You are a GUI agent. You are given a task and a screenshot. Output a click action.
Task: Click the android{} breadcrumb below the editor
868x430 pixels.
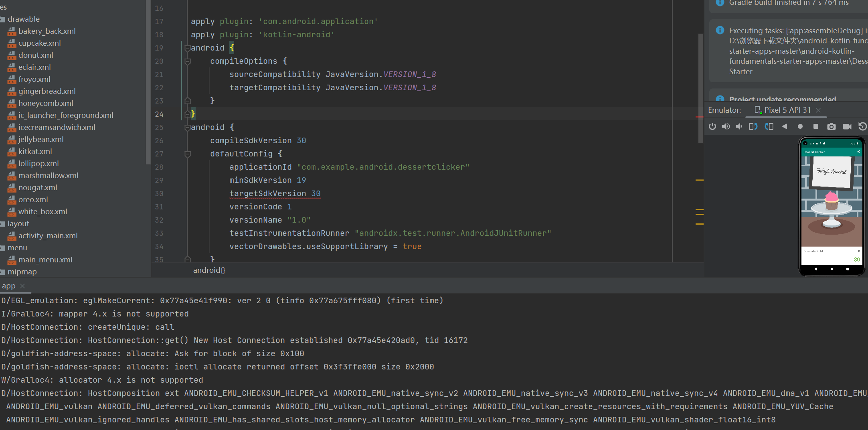pos(209,270)
